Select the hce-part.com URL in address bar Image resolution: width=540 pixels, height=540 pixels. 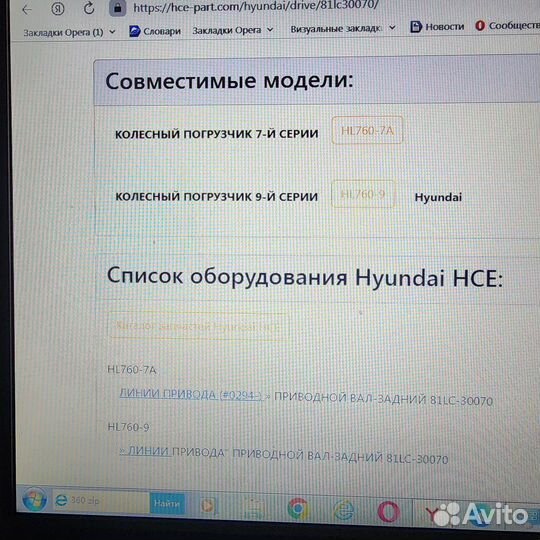(256, 6)
